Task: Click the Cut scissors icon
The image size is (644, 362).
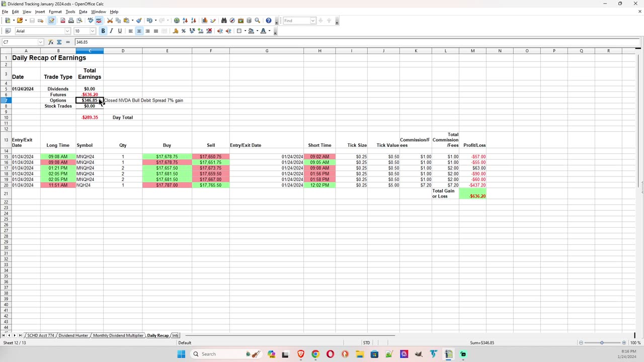Action: (x=110, y=21)
